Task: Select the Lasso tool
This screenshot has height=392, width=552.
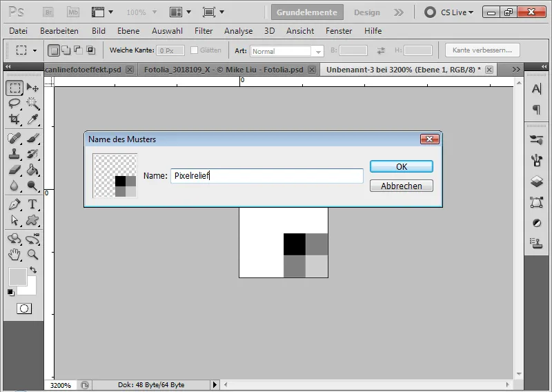Action: click(14, 104)
